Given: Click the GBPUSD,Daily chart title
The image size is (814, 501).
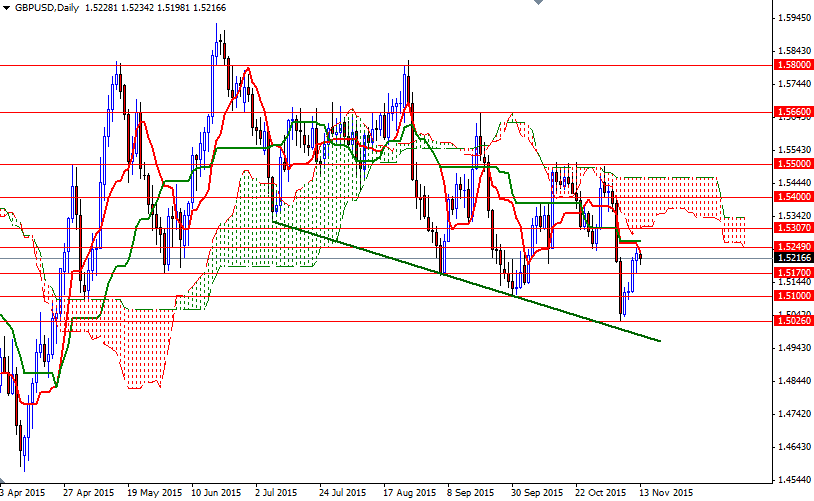Looking at the screenshot, I should (47, 8).
